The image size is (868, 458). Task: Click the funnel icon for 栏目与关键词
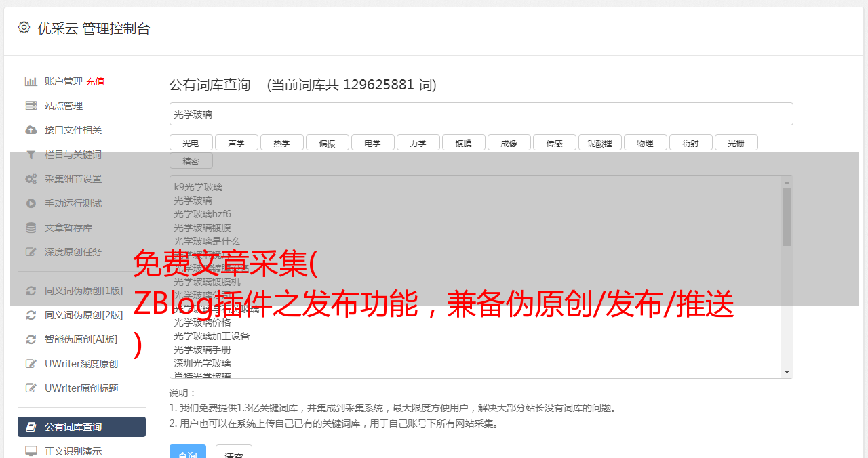(x=31, y=154)
